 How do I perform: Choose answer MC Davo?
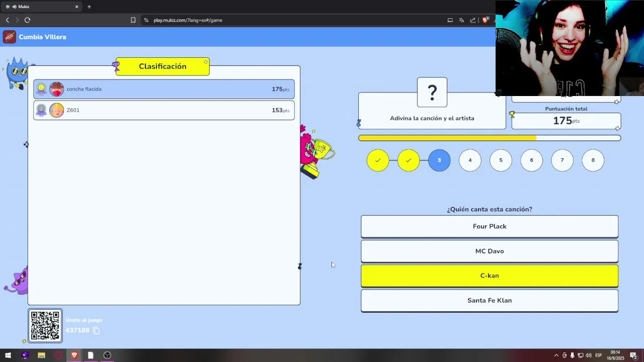[x=490, y=251]
